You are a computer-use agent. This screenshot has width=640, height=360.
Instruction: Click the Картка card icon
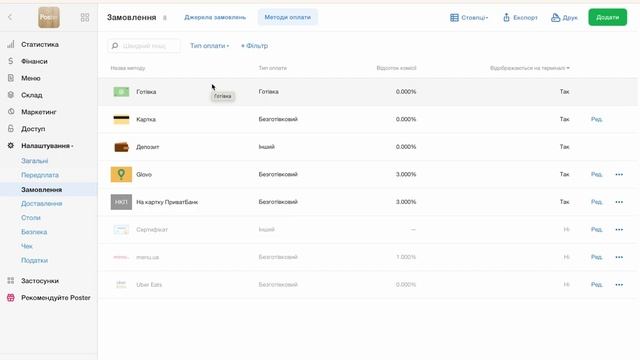point(121,119)
